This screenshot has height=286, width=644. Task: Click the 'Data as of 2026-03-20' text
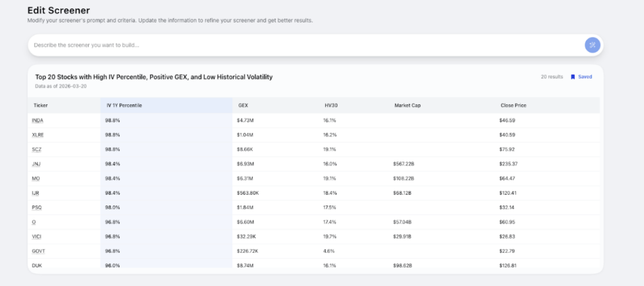61,86
